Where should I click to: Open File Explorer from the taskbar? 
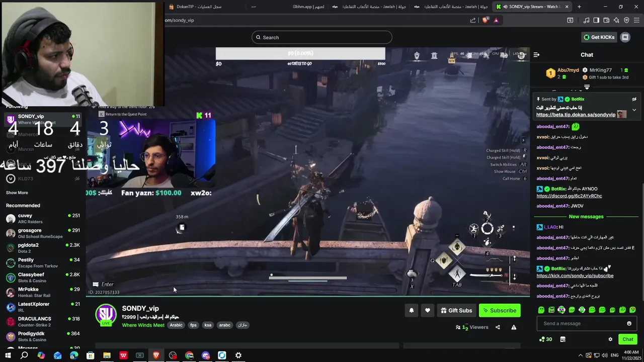107,355
